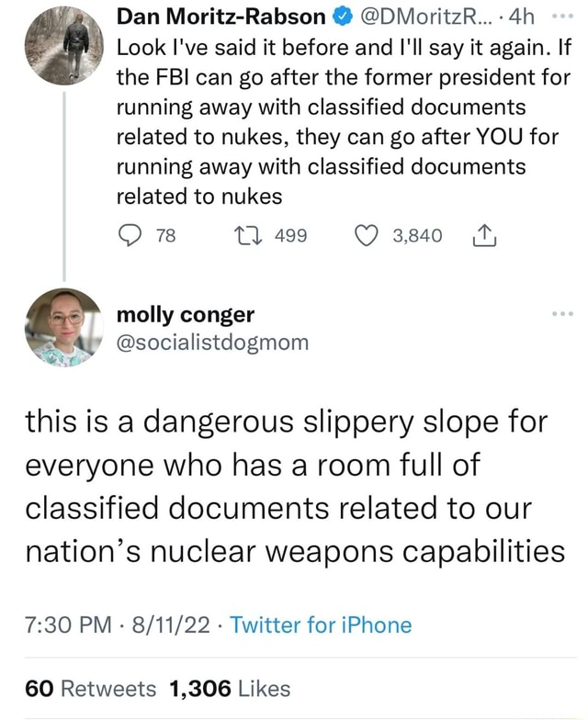Click the reply speech bubble icon
This screenshot has width=588, height=720.
tap(130, 237)
